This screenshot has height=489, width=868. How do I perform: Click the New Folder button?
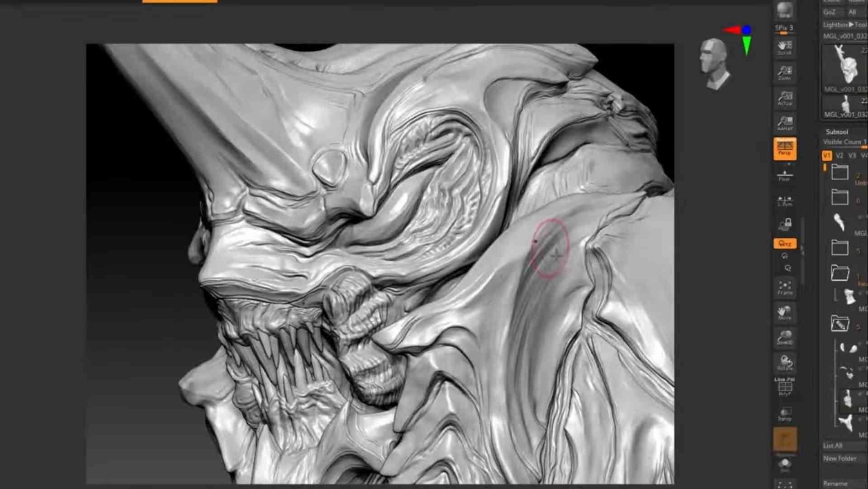840,458
